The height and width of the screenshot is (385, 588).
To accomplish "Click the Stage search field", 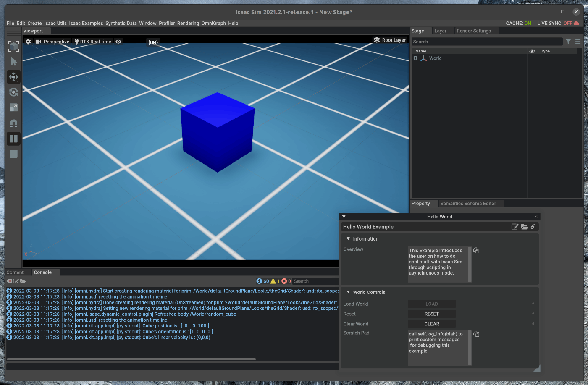I will pyautogui.click(x=487, y=42).
